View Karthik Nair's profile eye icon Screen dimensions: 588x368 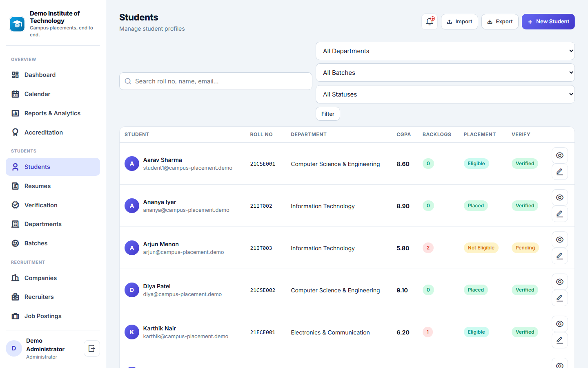[560, 324]
